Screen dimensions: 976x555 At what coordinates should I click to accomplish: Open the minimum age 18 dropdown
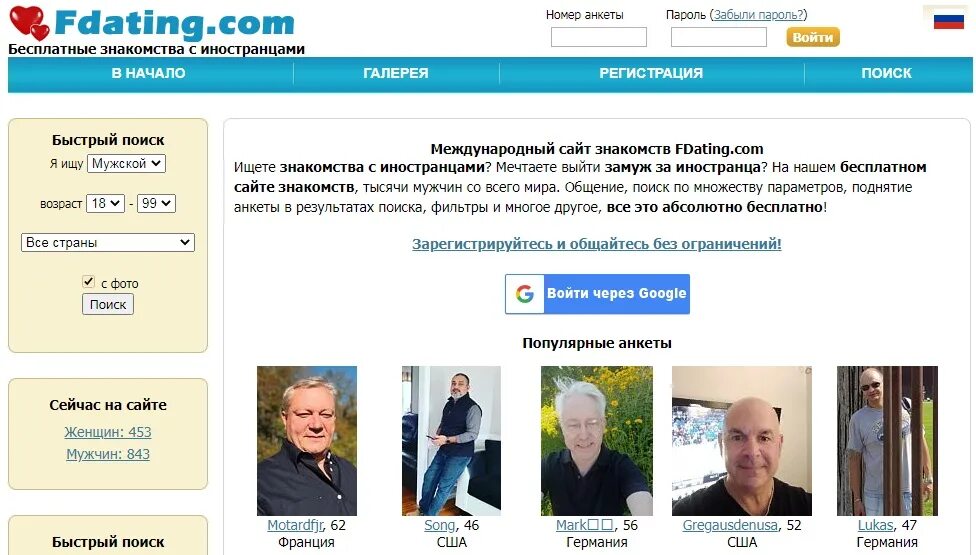(x=105, y=203)
